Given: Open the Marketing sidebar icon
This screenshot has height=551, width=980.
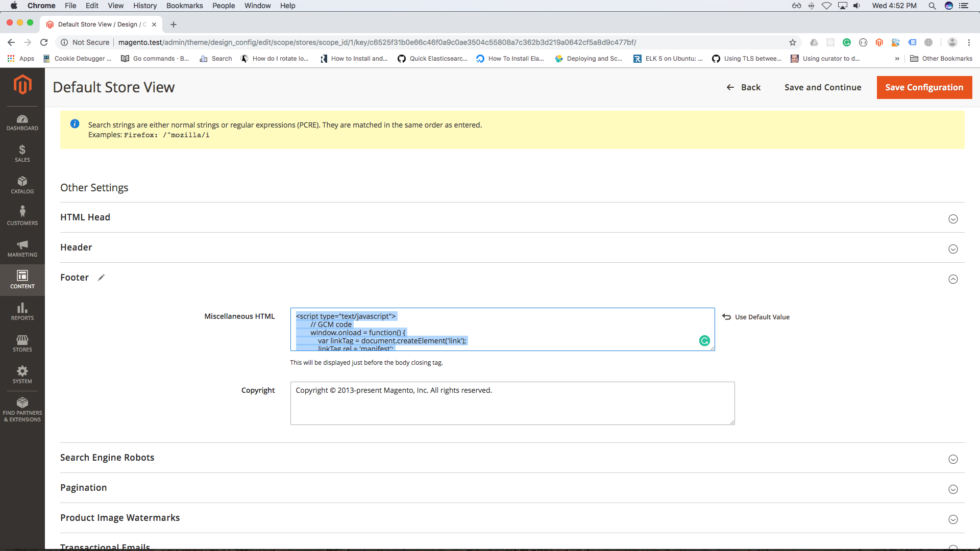Looking at the screenshot, I should click(x=22, y=248).
